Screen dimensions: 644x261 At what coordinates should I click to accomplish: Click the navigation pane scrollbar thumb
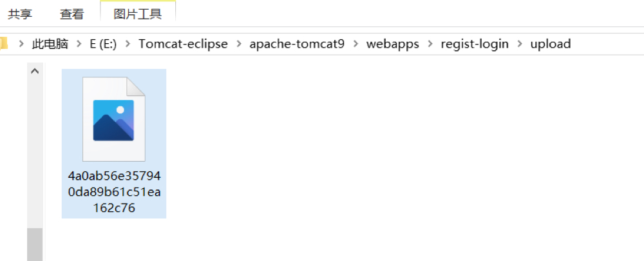click(35, 245)
